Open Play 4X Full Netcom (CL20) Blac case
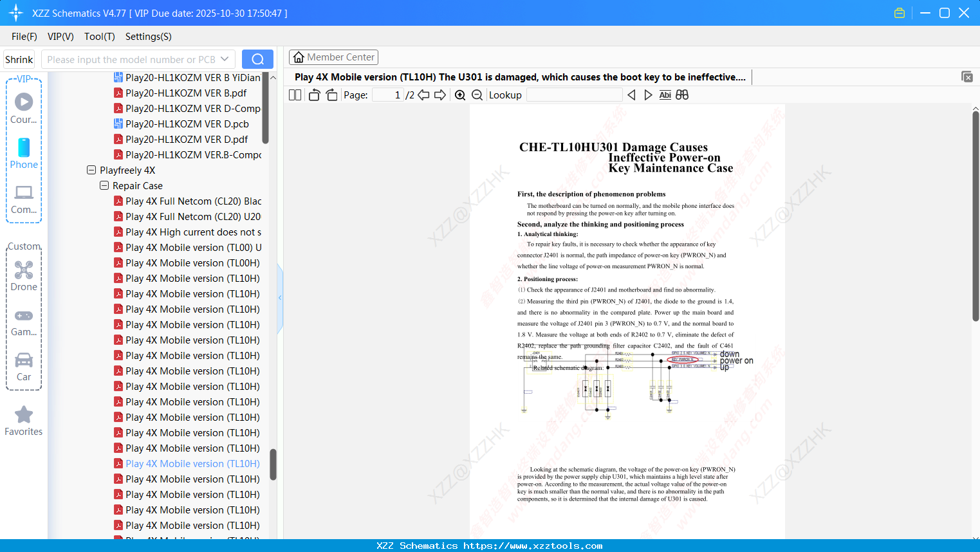This screenshot has width=980, height=552. (x=187, y=201)
